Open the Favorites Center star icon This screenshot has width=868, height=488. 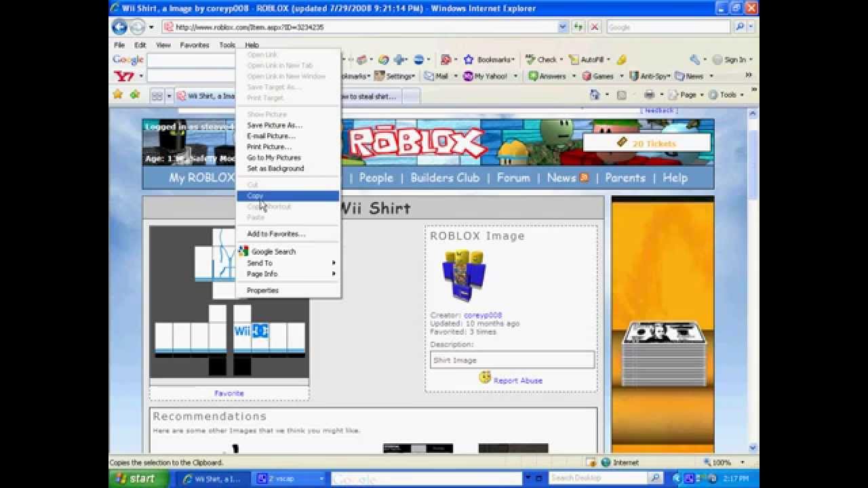118,95
